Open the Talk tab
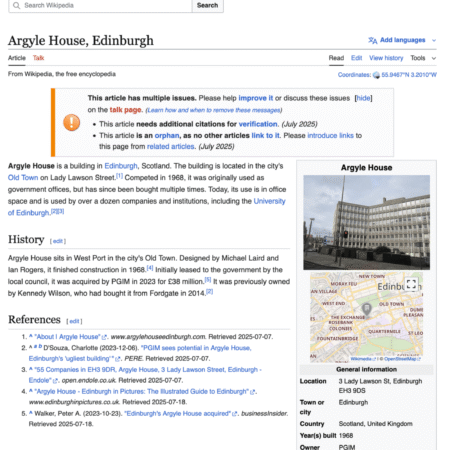The width and height of the screenshot is (450, 450). (x=38, y=58)
